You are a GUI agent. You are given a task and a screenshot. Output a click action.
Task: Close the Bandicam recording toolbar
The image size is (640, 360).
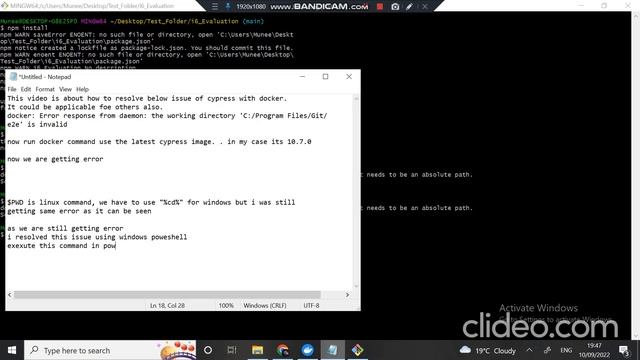(424, 7)
